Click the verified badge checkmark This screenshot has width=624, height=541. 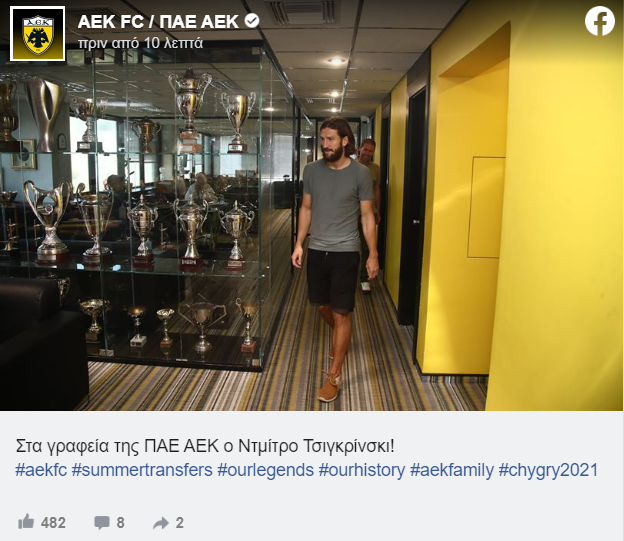(252, 21)
